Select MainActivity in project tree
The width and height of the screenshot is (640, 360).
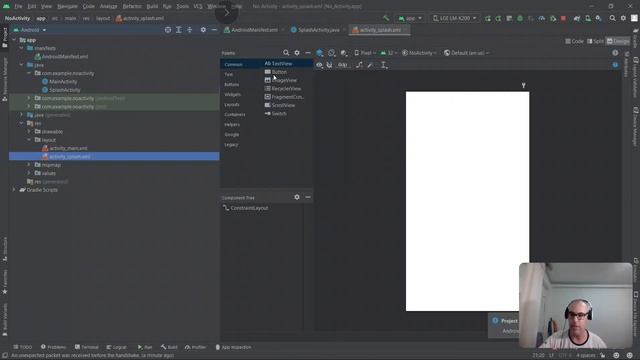tap(60, 82)
